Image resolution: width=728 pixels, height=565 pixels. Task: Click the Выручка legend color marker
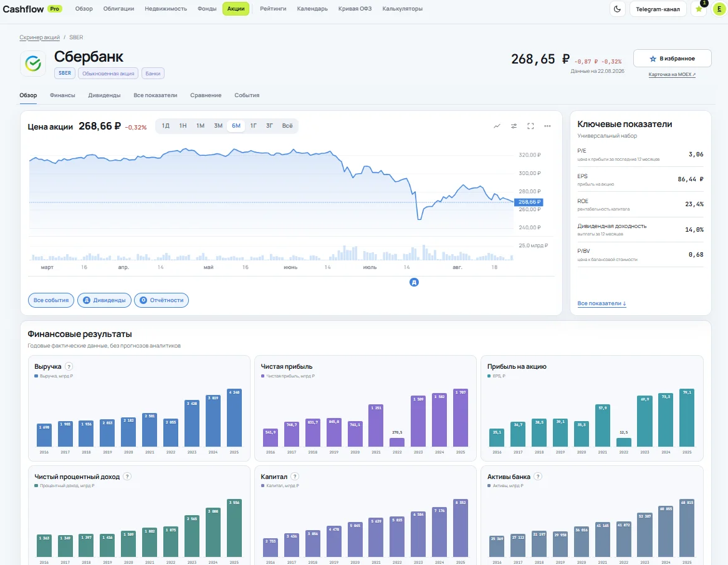(36, 376)
